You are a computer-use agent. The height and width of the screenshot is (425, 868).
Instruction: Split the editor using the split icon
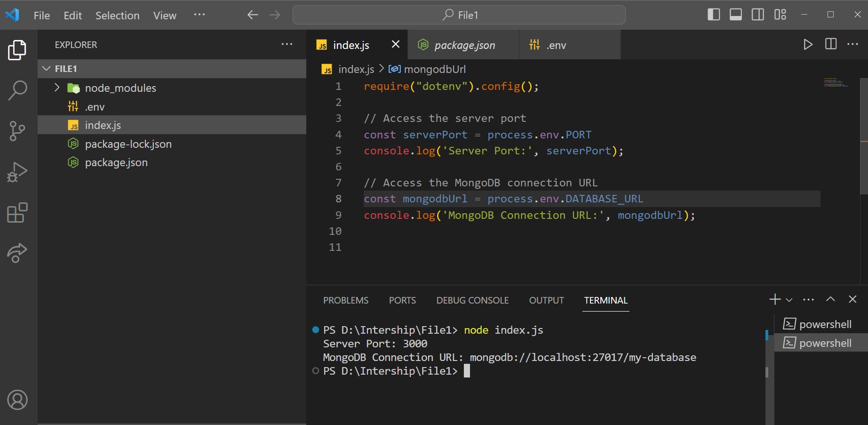pos(831,44)
